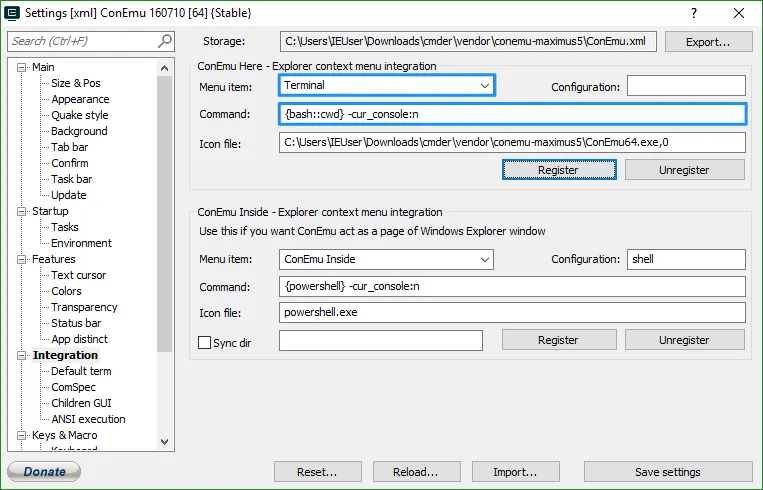The image size is (763, 490).
Task: Select the Tasks settings page
Action: [x=65, y=227]
